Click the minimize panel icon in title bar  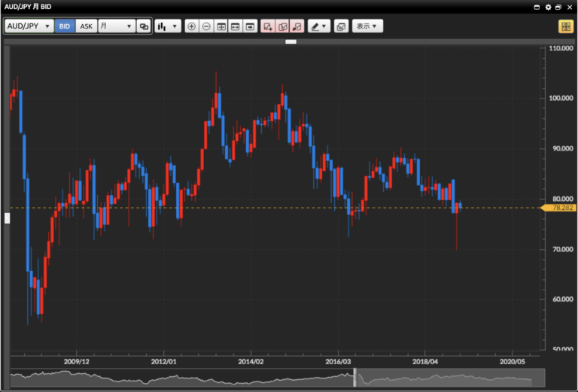(x=537, y=7)
